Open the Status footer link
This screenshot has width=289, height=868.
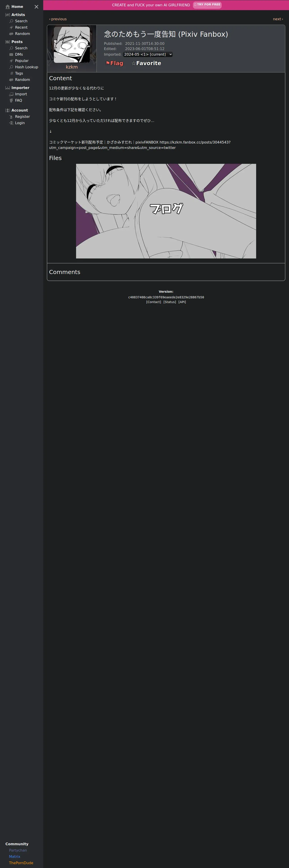point(169,302)
